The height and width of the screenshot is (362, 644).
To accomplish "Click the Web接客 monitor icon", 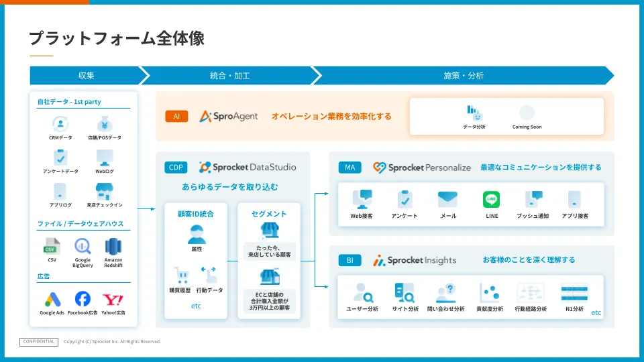I will [362, 200].
